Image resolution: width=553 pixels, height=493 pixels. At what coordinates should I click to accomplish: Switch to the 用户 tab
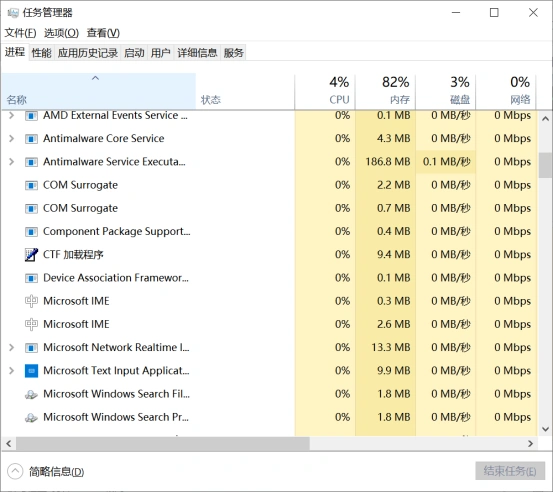[160, 53]
